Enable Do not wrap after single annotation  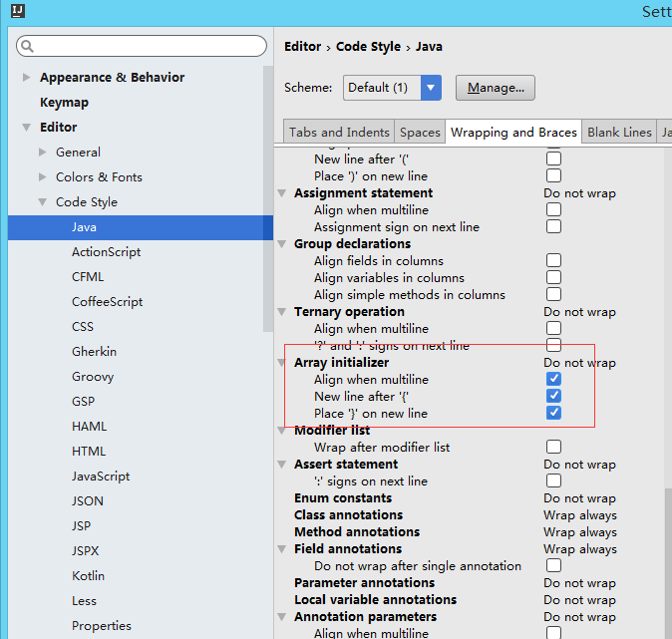[553, 565]
